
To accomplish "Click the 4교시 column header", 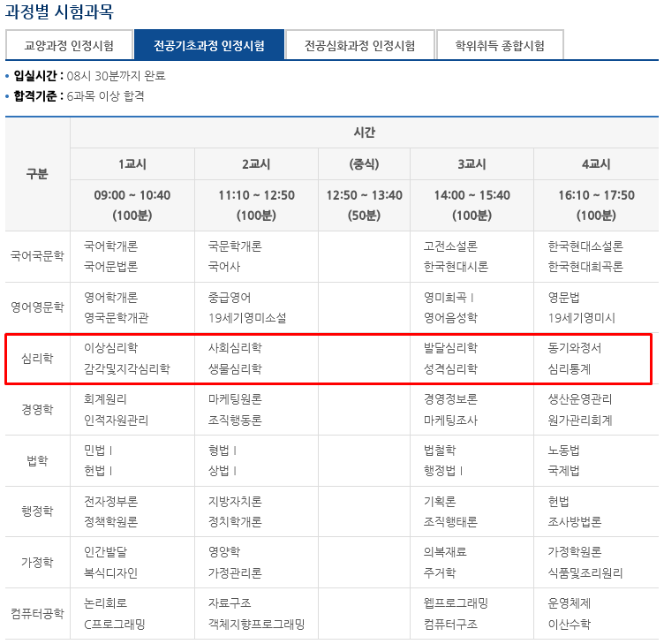I will [x=596, y=164].
